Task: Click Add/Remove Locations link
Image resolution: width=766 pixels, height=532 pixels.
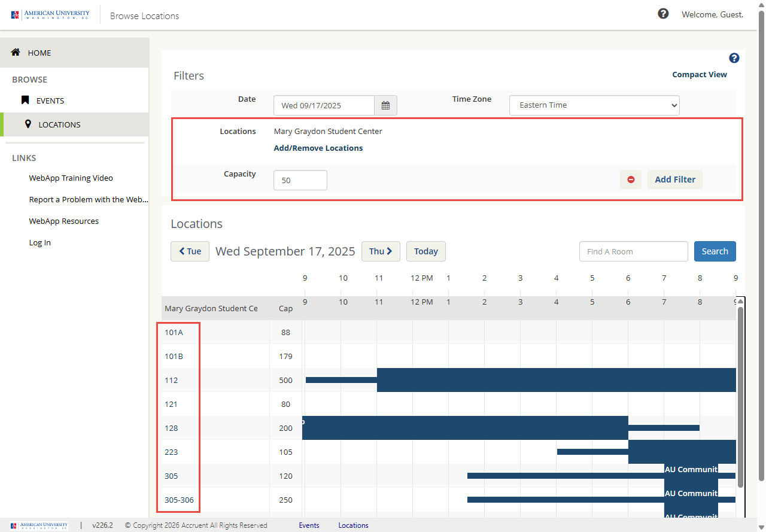Action: pos(318,148)
